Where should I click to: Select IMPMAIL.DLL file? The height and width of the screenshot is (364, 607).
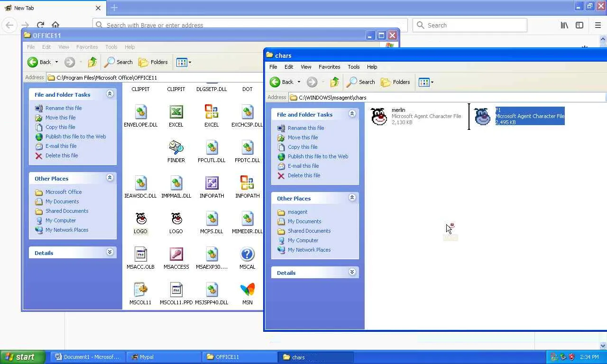click(x=176, y=187)
